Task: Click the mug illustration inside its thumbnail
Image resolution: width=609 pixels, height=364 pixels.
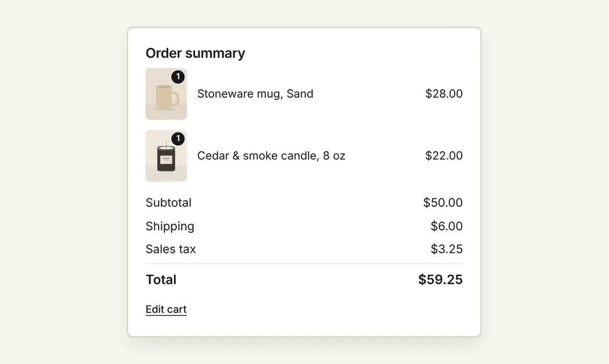Action: click(167, 97)
